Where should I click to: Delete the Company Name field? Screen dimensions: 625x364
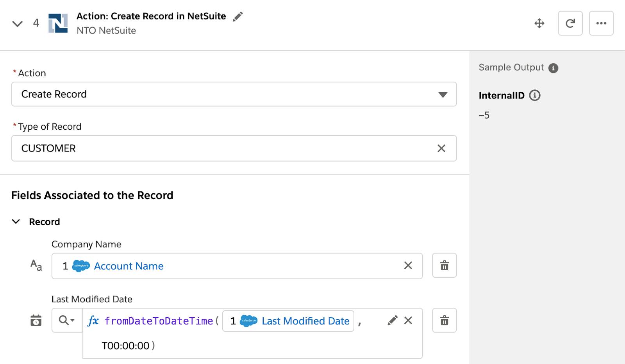tap(445, 266)
